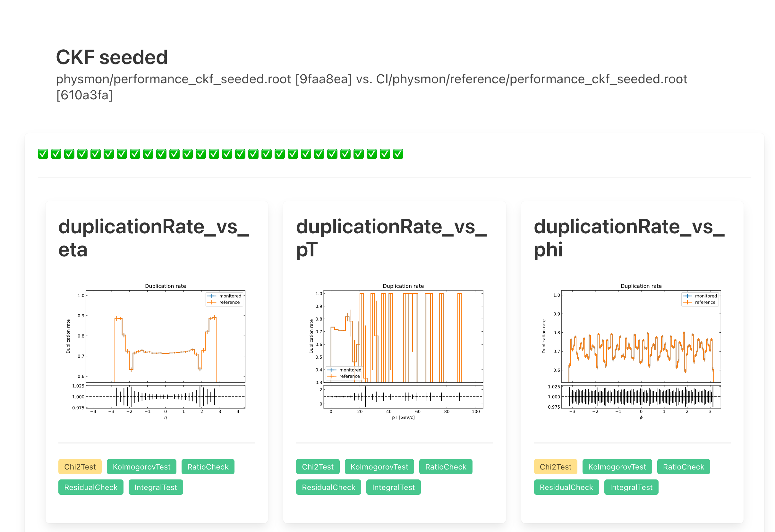Click the green Chi2Test badge under duplicationRate_vs_pT
775x532 pixels.
(x=318, y=467)
